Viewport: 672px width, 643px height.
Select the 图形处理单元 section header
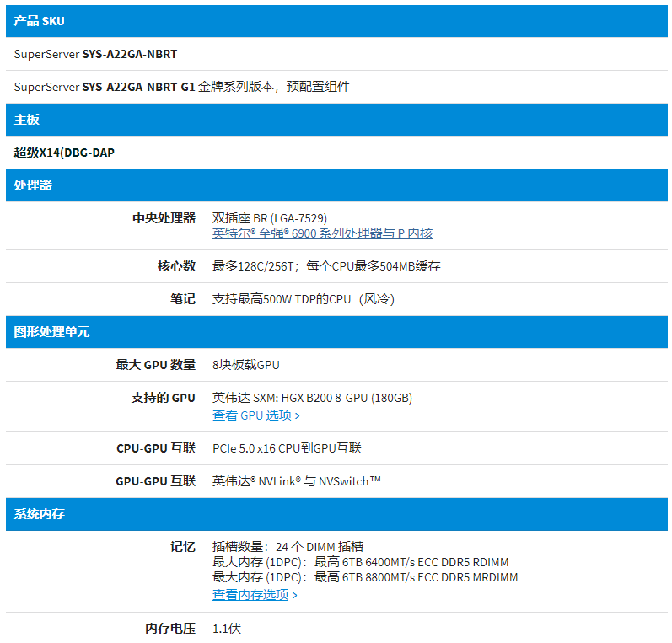point(336,332)
